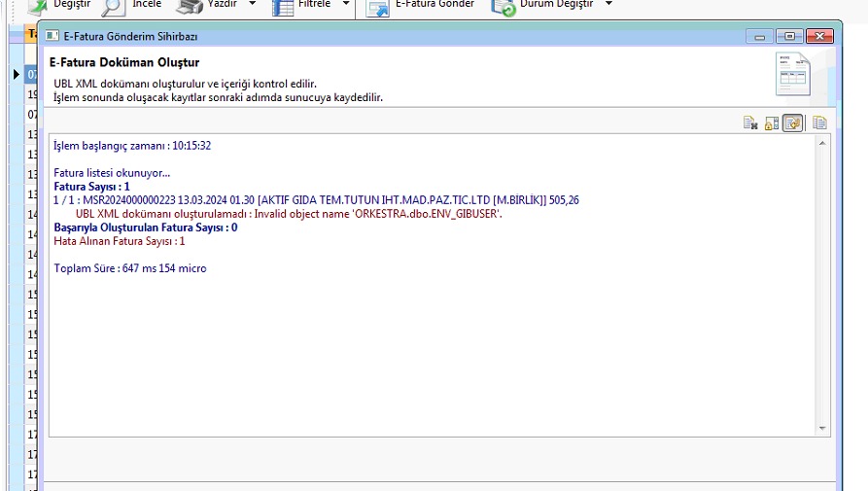Click the invoice MSR2024000000223 log line
The width and height of the screenshot is (868, 491).
point(316,200)
